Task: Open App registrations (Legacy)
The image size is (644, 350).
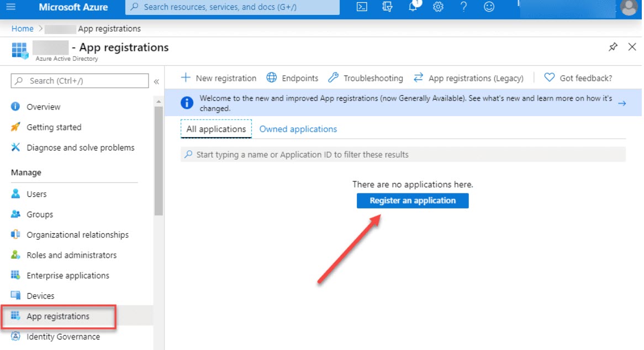Action: click(468, 78)
